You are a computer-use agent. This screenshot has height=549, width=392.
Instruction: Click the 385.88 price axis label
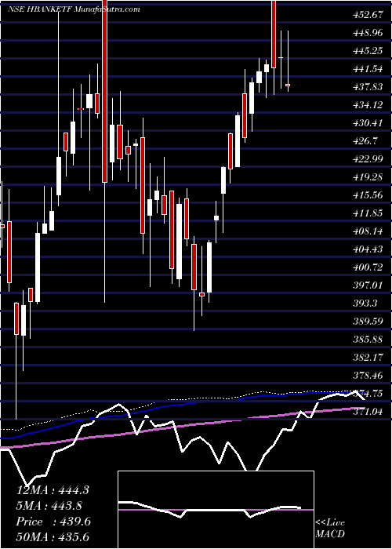pos(367,340)
